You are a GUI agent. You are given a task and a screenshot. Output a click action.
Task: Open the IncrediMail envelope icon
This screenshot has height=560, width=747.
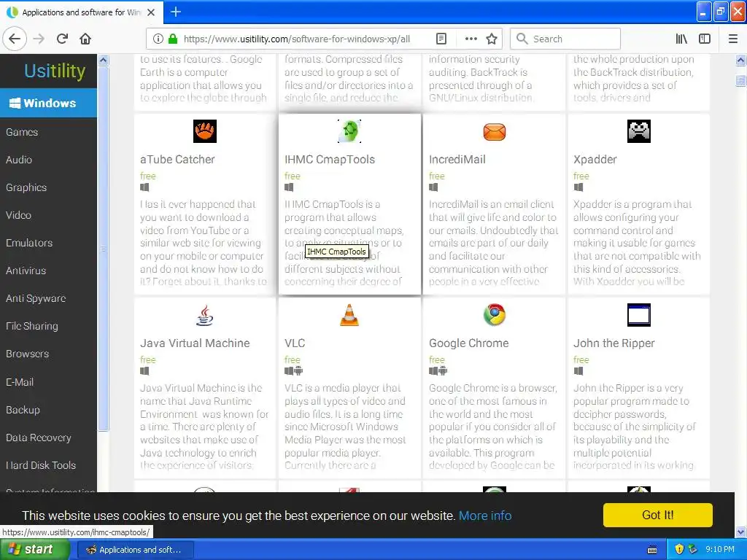[494, 131]
